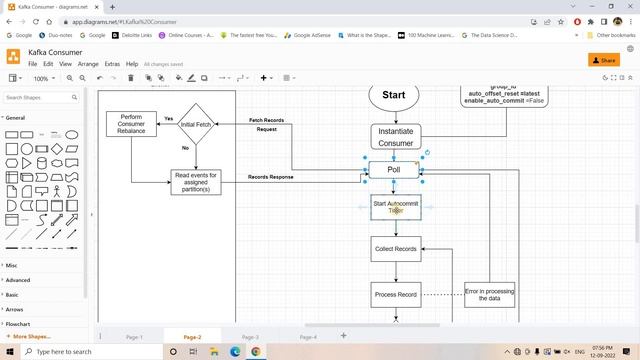Image resolution: width=640 pixels, height=360 pixels.
Task: Add a new page with plus button
Action: pyautogui.click(x=344, y=336)
